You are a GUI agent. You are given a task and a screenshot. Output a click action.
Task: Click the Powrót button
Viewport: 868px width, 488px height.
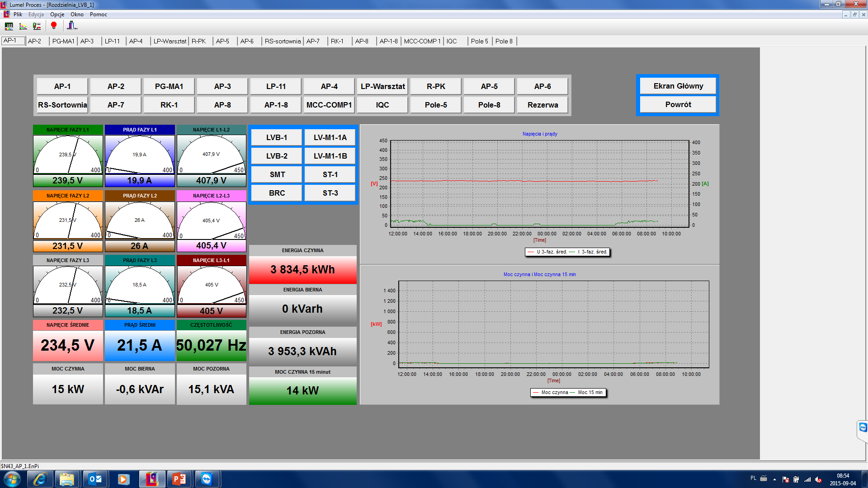(x=678, y=104)
